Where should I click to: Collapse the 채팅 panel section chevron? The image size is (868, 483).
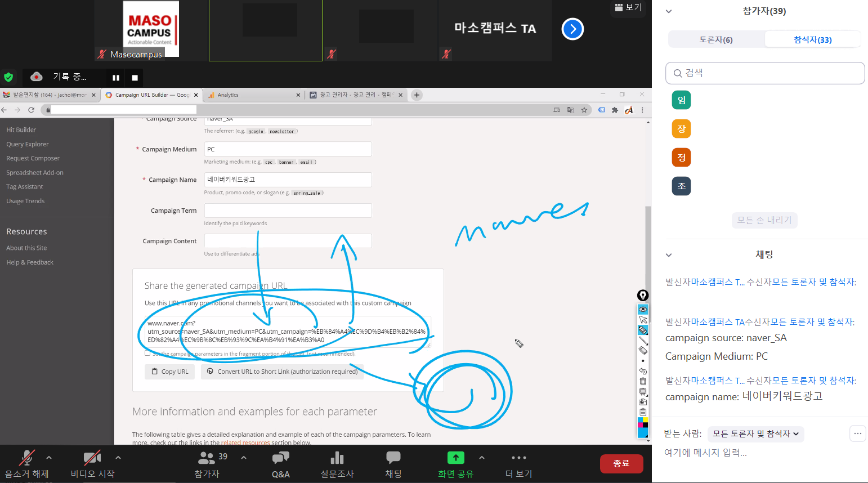click(669, 255)
